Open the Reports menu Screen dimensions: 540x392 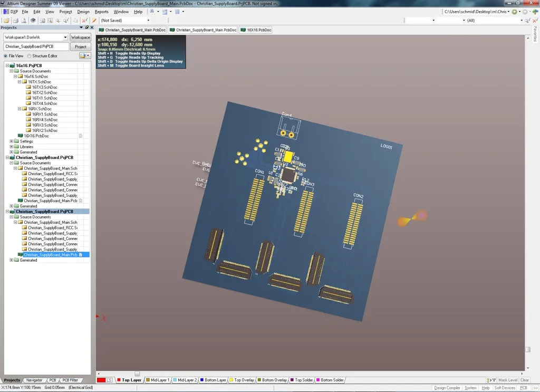102,12
